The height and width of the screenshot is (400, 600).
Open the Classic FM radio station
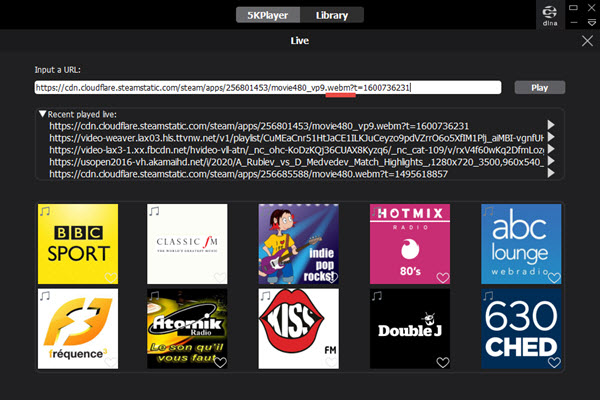[x=187, y=244]
